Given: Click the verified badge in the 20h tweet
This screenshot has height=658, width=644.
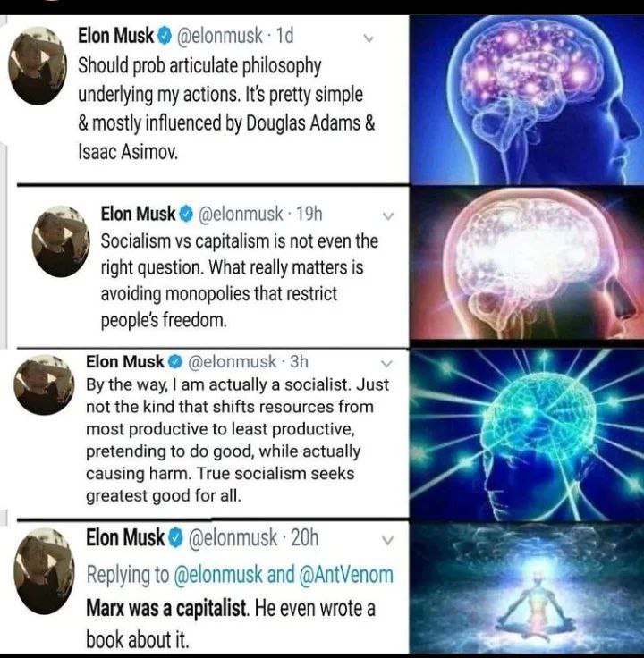Looking at the screenshot, I should [176, 538].
